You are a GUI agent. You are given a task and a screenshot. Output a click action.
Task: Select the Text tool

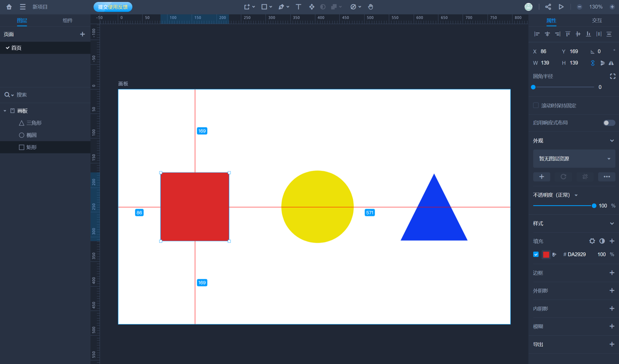[x=298, y=7]
